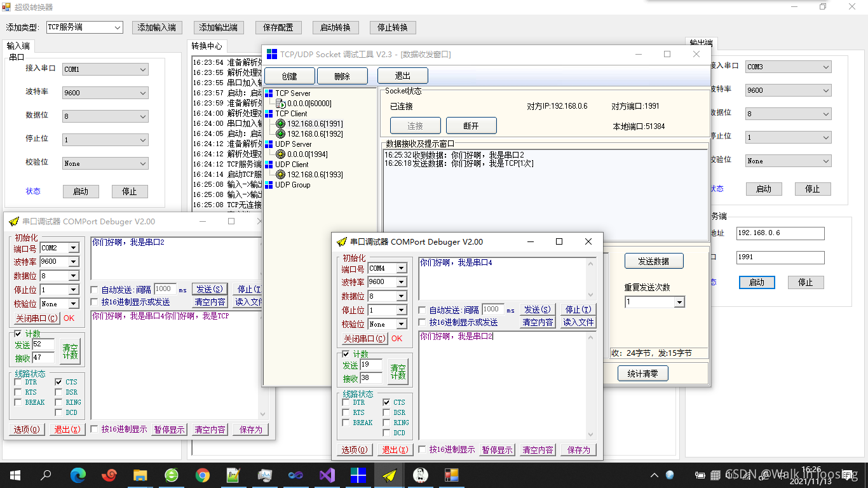Image resolution: width=868 pixels, height=488 pixels.
Task: Click the 统计清零 button
Action: (x=643, y=373)
